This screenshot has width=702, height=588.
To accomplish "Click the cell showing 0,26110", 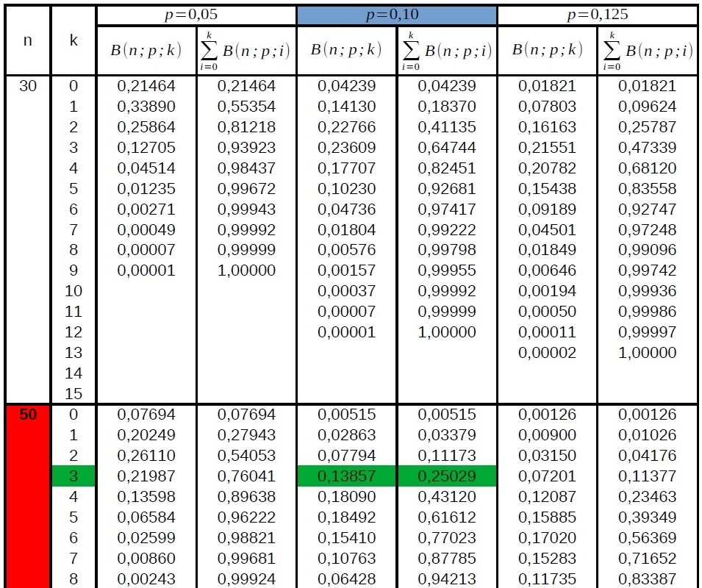I will (x=146, y=456).
